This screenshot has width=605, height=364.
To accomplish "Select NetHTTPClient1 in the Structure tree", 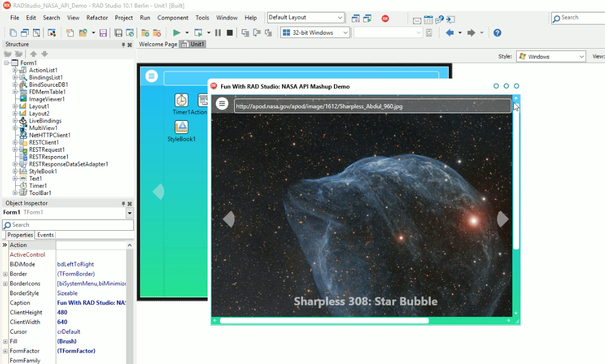I will (50, 135).
